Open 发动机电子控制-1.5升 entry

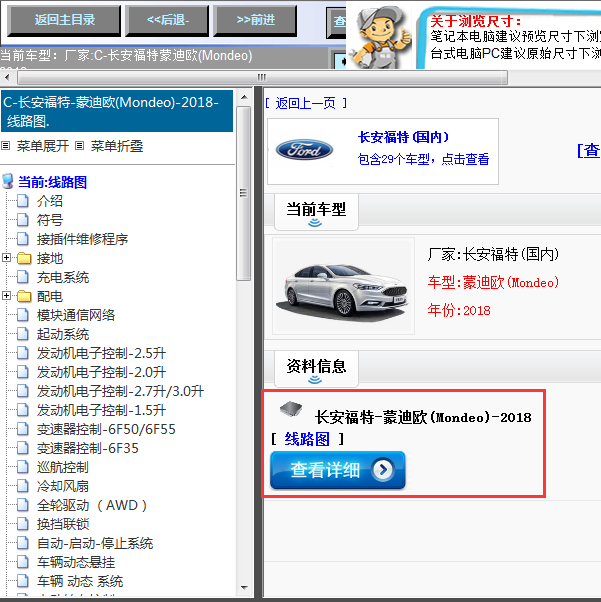[x=101, y=410]
